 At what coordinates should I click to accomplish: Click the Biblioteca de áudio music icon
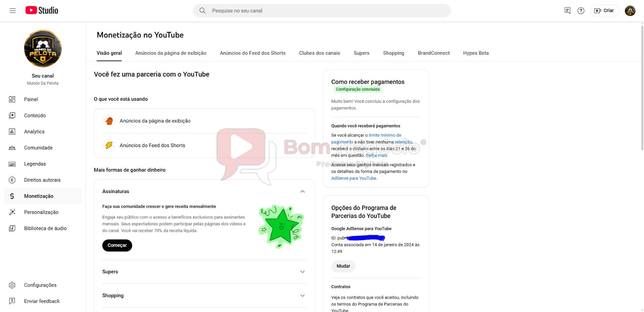(12, 228)
